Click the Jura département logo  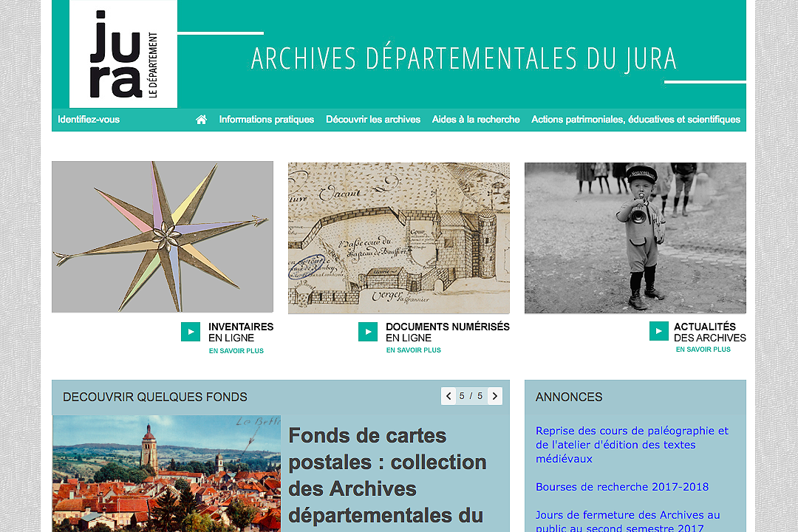[123, 54]
